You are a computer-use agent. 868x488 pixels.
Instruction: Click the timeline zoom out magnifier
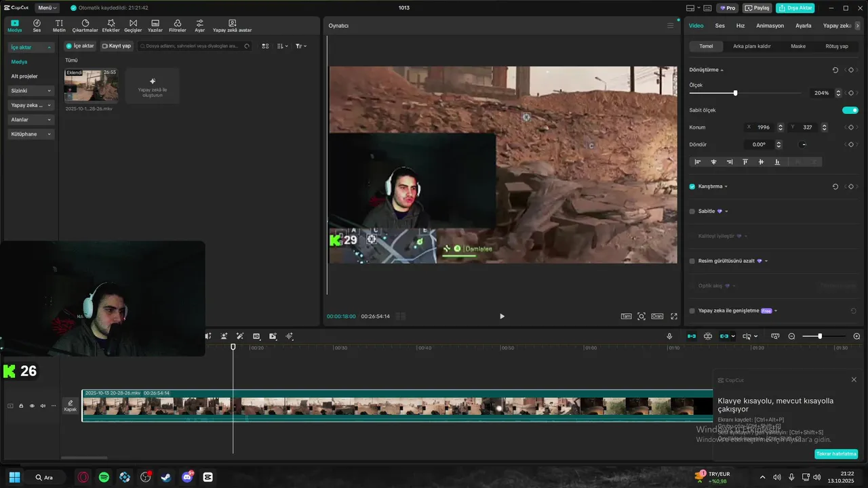coord(791,336)
